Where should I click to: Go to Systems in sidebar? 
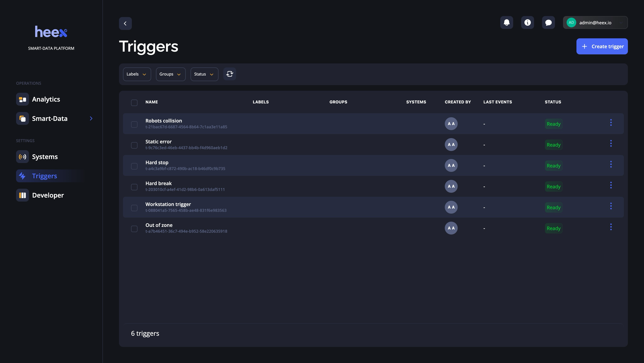coord(45,157)
